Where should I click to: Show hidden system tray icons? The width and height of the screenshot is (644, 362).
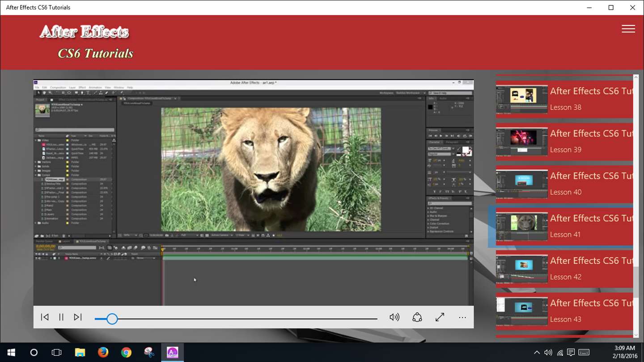tap(537, 353)
